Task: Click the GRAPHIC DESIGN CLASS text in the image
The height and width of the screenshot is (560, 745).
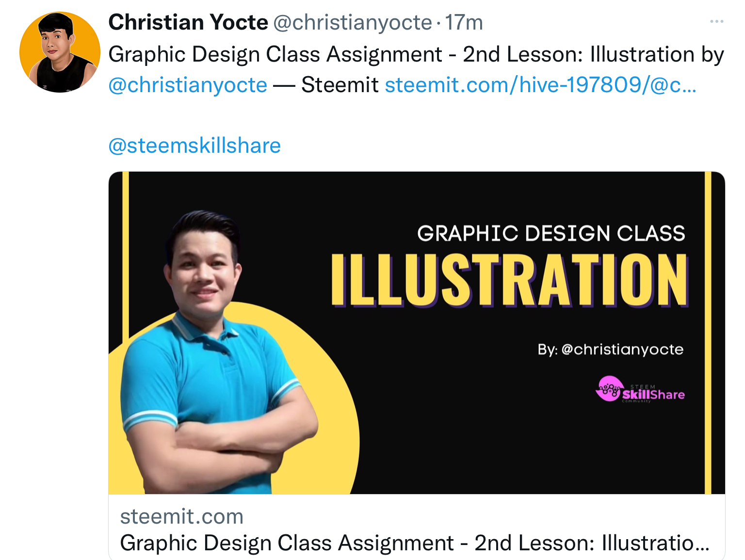Action: 551,234
